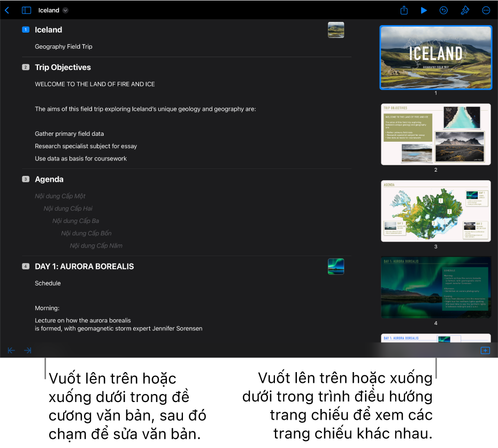Play the slideshow
Viewport: 498px width, 448px height.
tap(423, 11)
